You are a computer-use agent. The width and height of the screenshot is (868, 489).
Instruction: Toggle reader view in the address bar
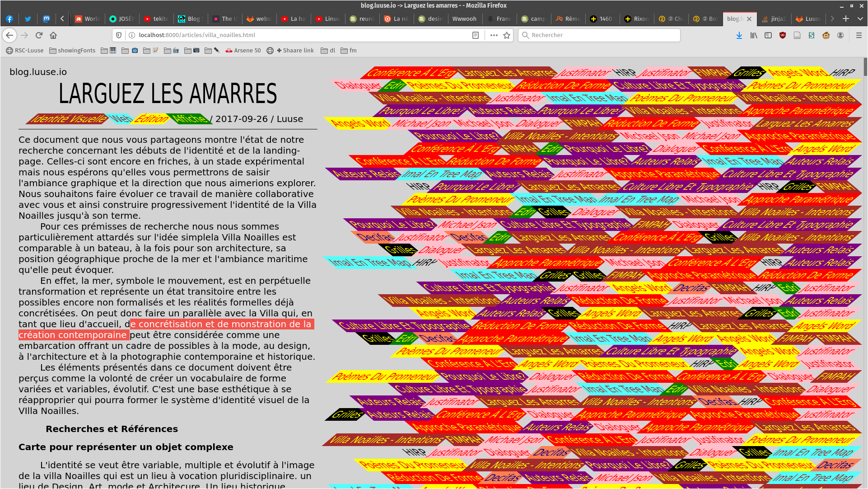[x=476, y=35]
